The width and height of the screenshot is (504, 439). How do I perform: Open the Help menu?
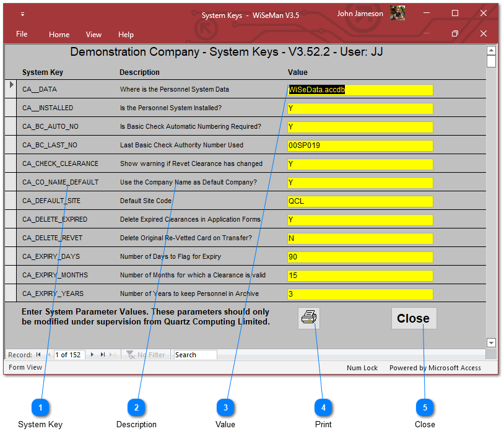(x=126, y=35)
